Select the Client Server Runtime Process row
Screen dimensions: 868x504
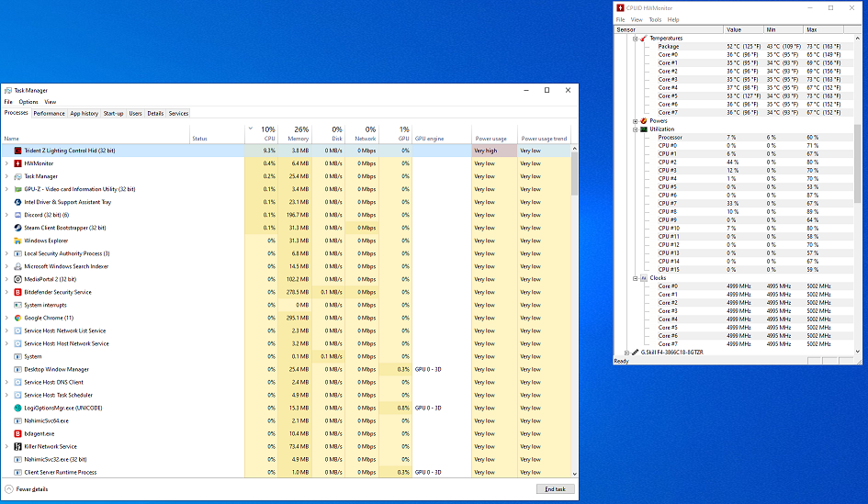click(x=286, y=473)
